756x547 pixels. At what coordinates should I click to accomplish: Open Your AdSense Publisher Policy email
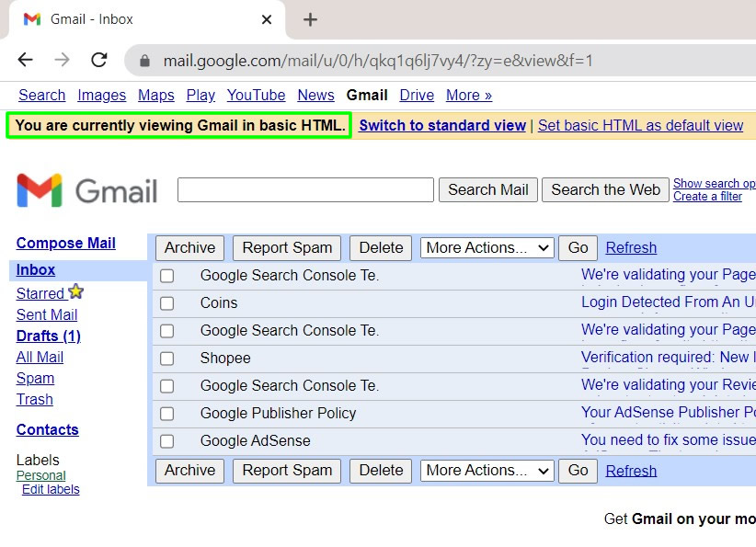pos(669,413)
